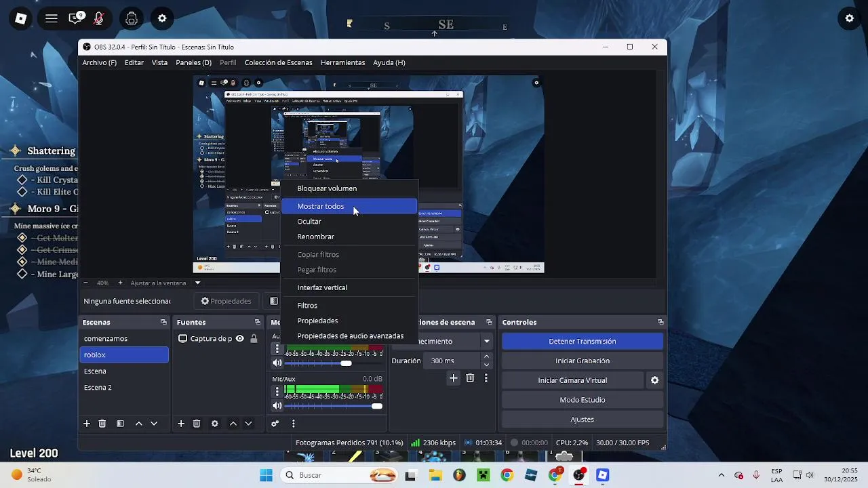Move source down in Fuentes panel

(x=248, y=424)
